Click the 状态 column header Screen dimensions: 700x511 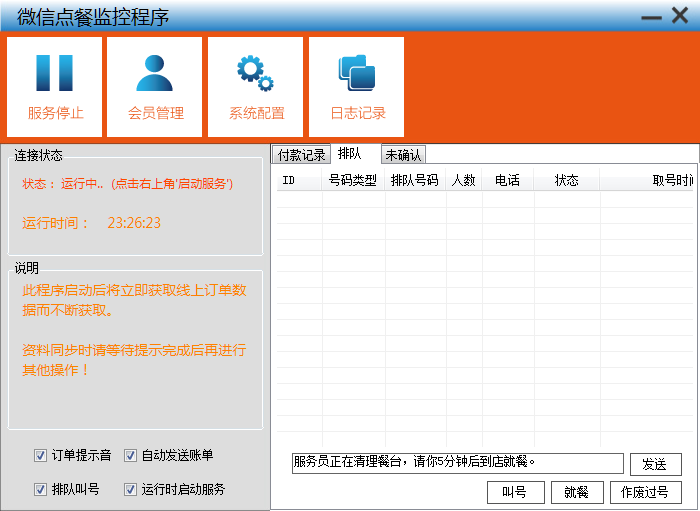(x=567, y=180)
